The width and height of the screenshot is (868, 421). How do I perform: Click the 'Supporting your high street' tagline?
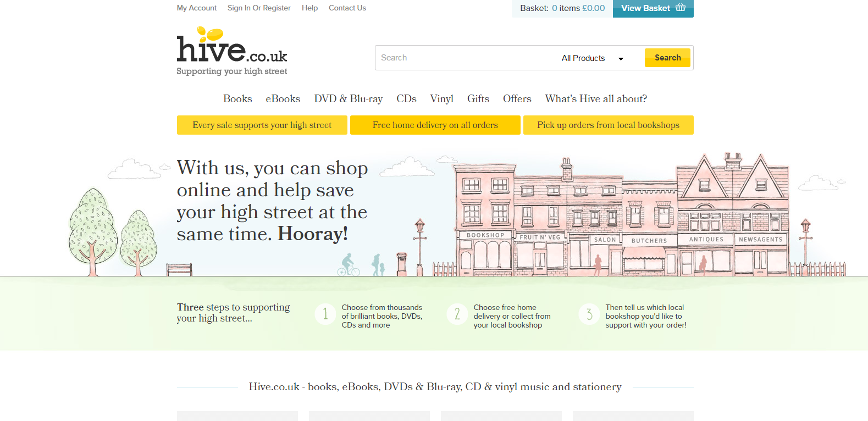[x=231, y=71]
